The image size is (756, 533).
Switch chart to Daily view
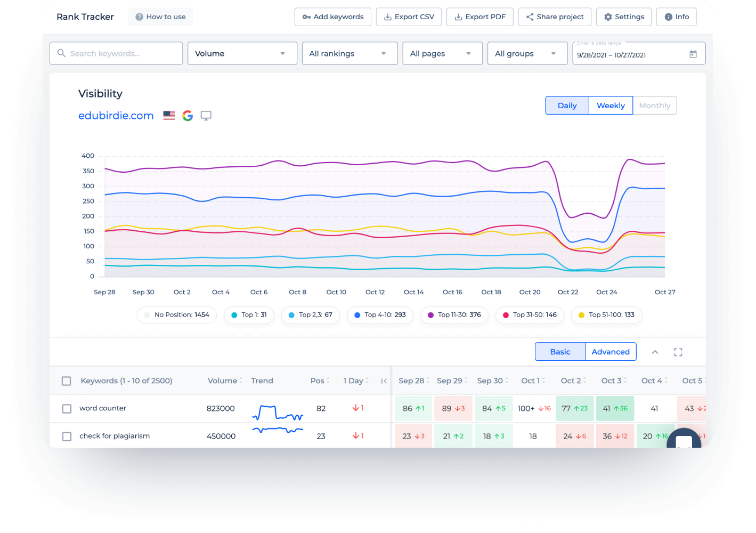tap(567, 106)
